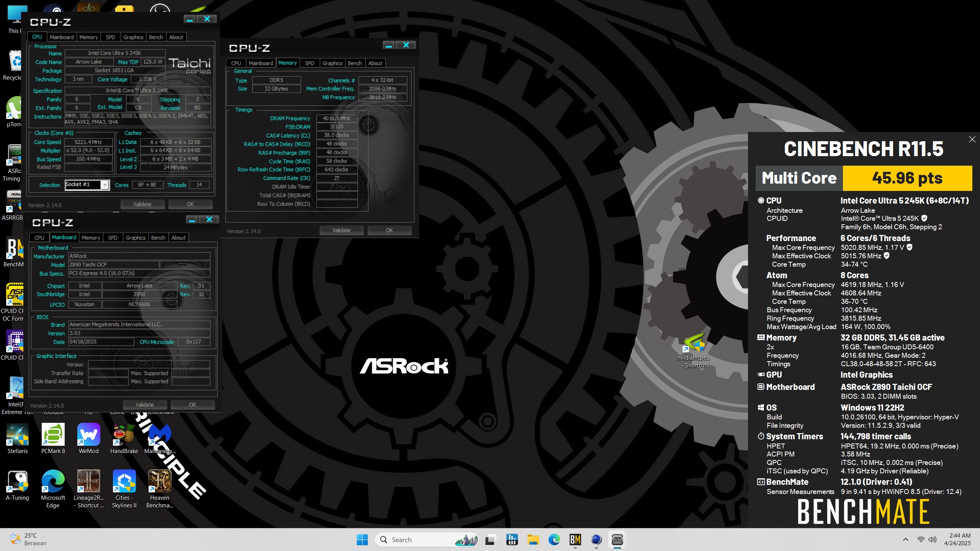Open Wi-Fi network settings in tray

[921, 540]
